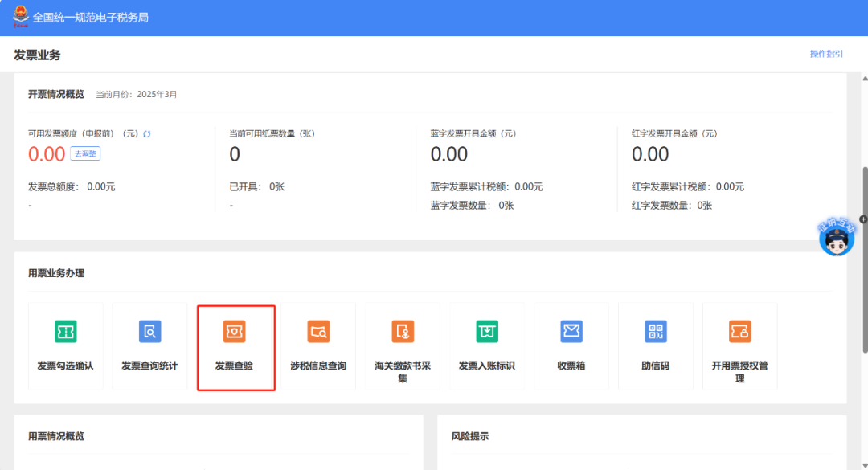Open 发票入账标识 accounting mark icon
This screenshot has width=868, height=470.
tap(487, 332)
